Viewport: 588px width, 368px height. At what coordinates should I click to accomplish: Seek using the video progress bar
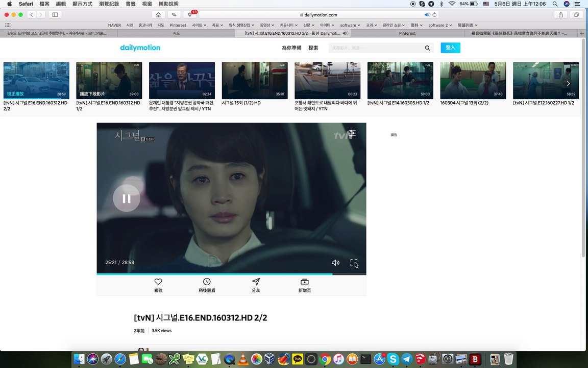coord(231,274)
